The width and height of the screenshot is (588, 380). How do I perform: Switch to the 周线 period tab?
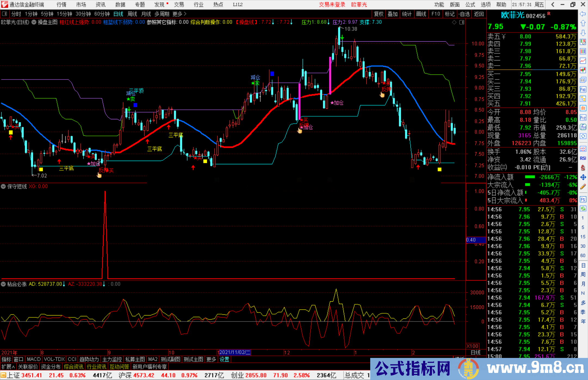pyautogui.click(x=132, y=14)
